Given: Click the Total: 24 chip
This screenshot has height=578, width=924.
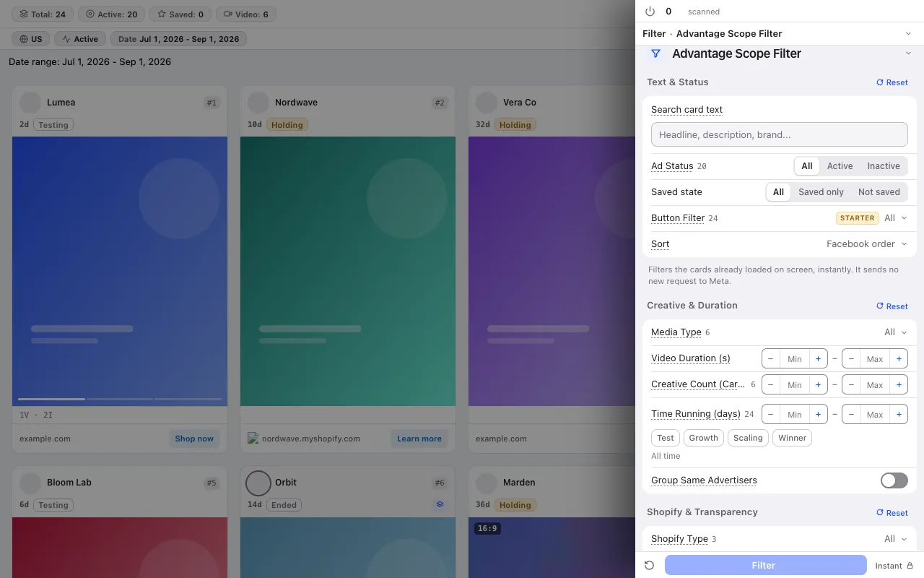Looking at the screenshot, I should tap(43, 14).
